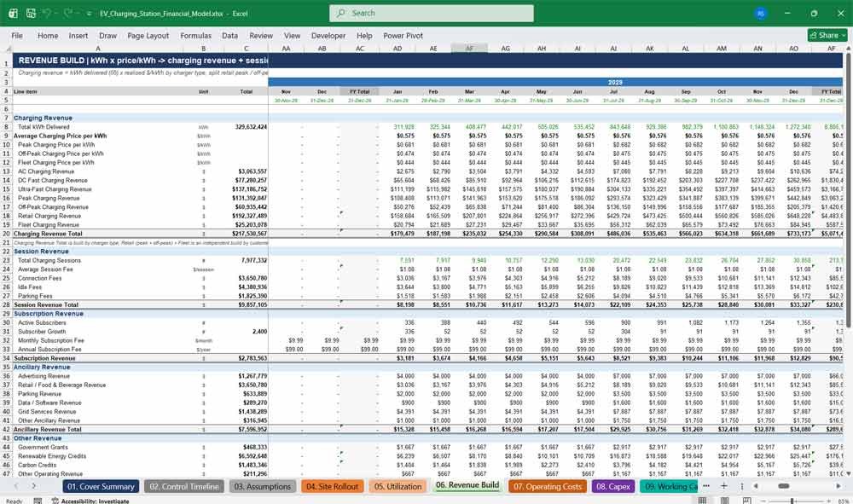Switch to 05. Utilization sheet
This screenshot has width=853, height=504.
397,487
